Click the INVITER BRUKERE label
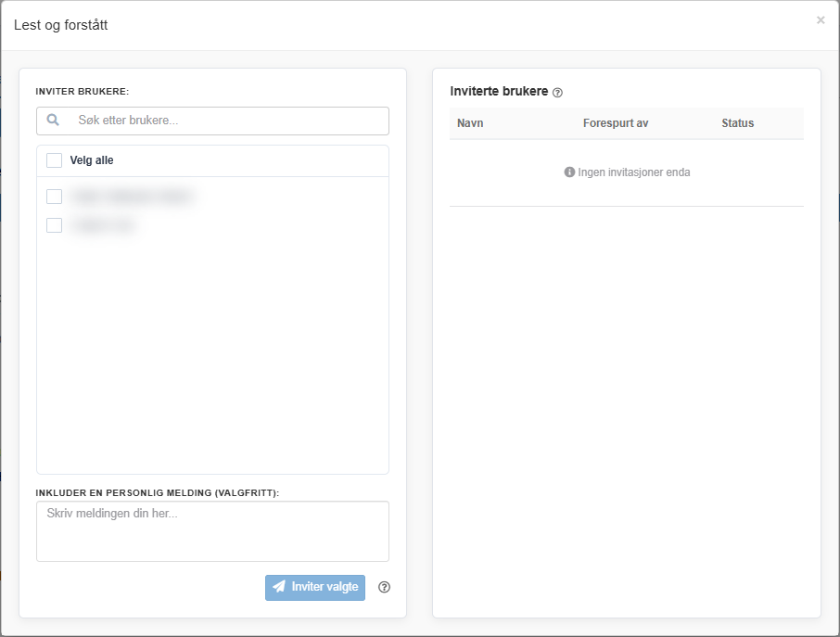The height and width of the screenshot is (637, 840). (x=83, y=92)
